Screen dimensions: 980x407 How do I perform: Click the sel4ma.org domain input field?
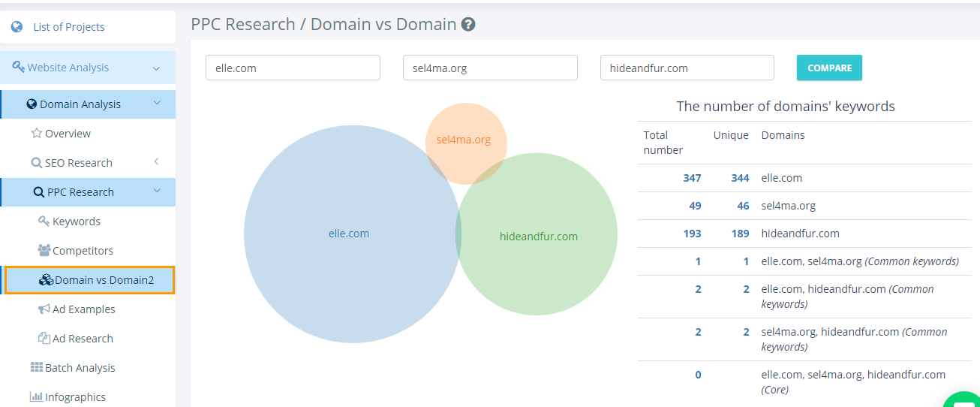coord(490,68)
